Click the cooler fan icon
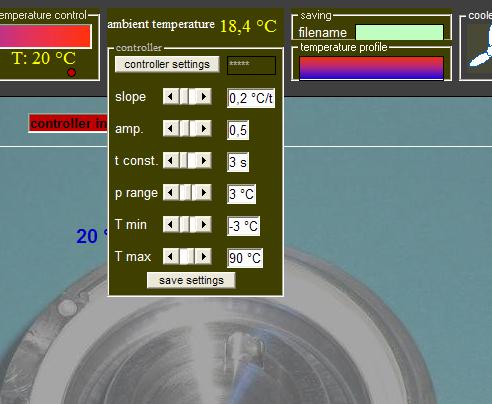The height and width of the screenshot is (404, 492). tap(480, 48)
